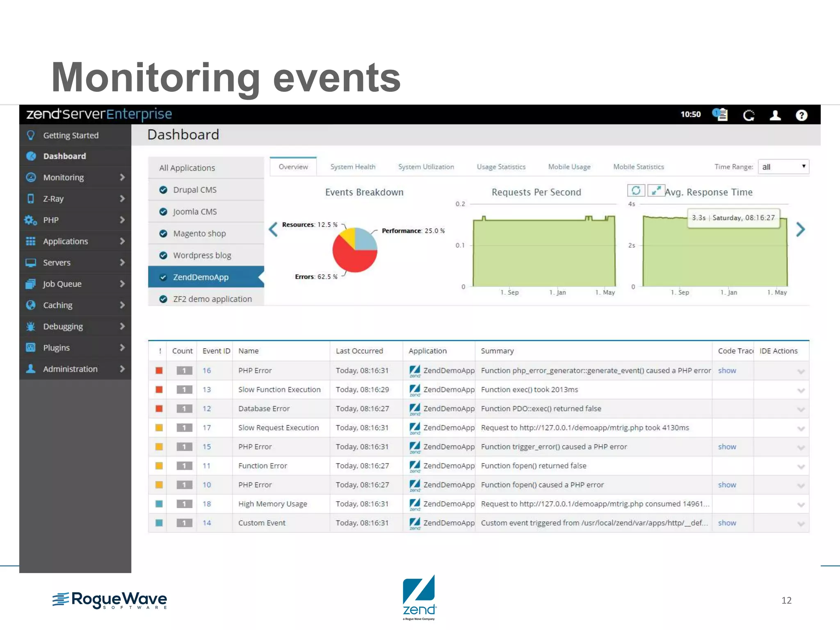Expand the Avg. Response Time chart

(x=656, y=190)
